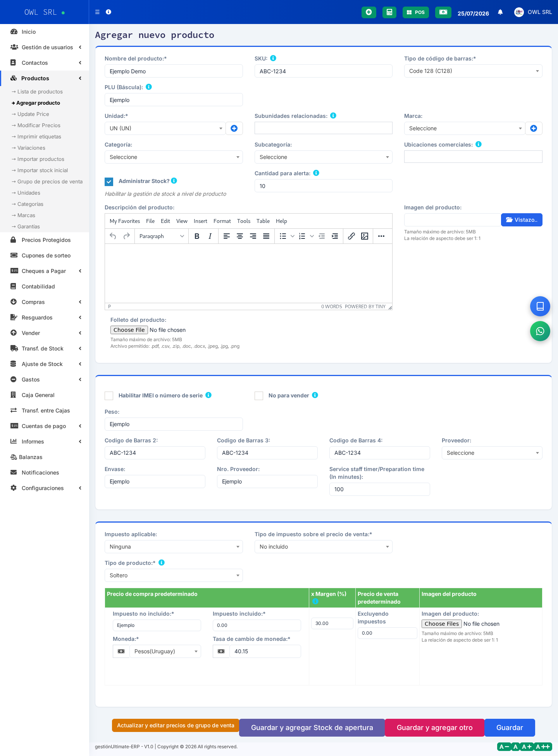
Task: Click Guardar y agregar Stock de apertura
Action: pos(312,728)
